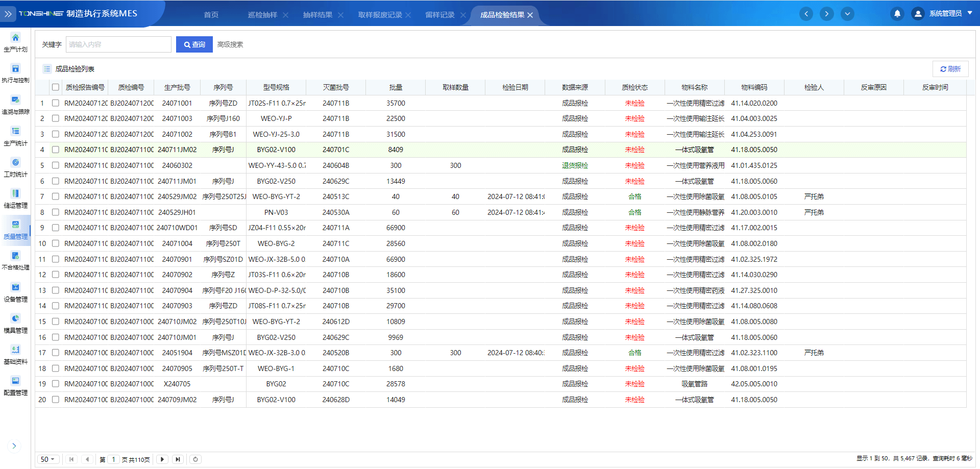Click the 刷新 refresh button
Image resolution: width=980 pixels, height=469 pixels.
click(950, 69)
